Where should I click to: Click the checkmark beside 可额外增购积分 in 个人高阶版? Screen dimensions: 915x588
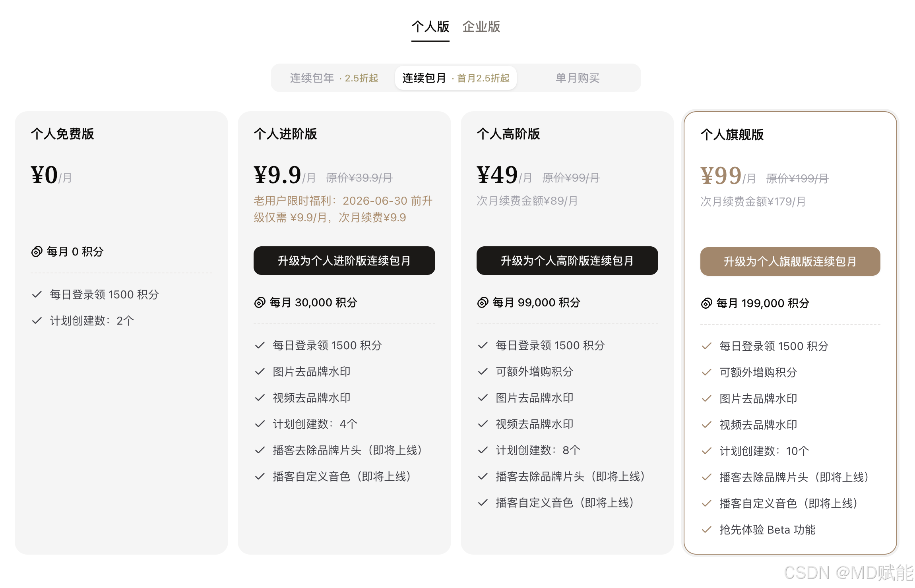[x=483, y=371]
